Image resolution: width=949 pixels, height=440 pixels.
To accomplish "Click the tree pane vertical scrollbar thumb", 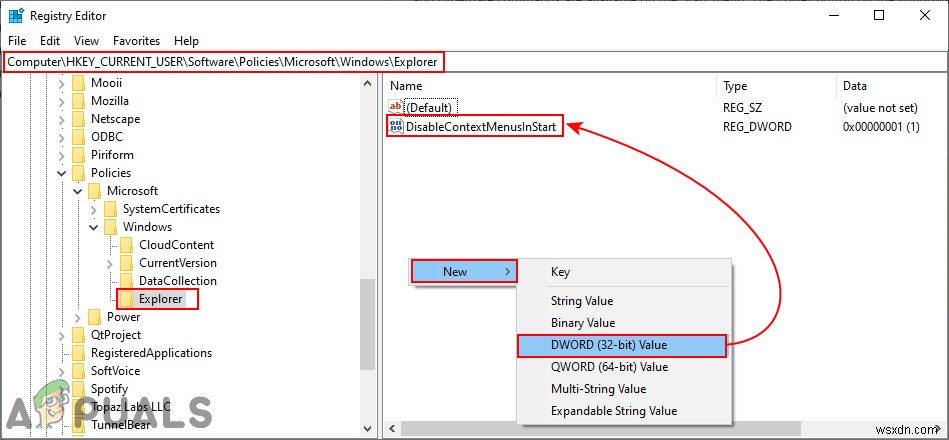I will tap(367, 324).
